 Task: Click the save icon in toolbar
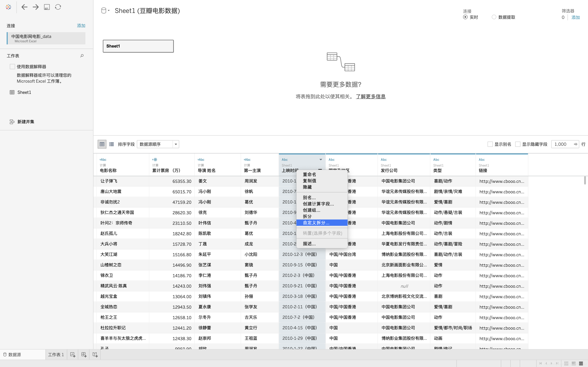tap(47, 7)
